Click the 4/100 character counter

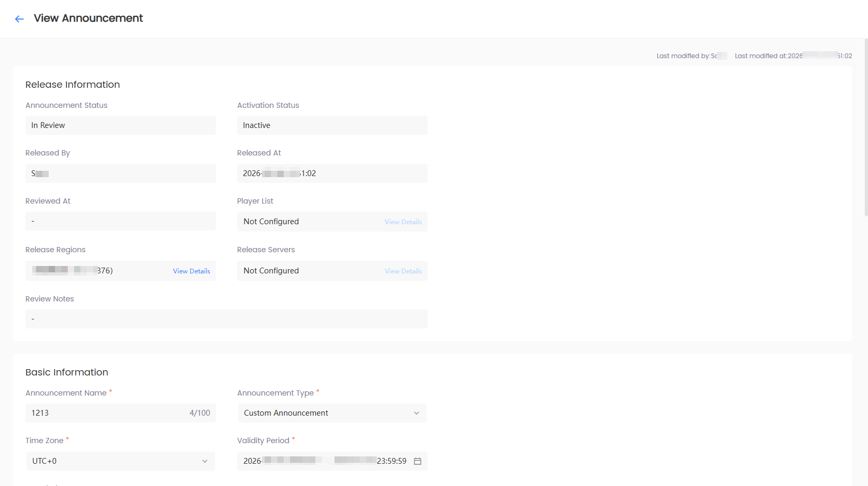pyautogui.click(x=200, y=413)
